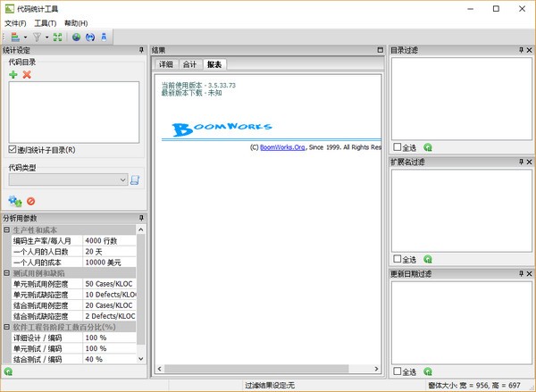Screen dimensions: 536x392
Task: Switch to the 合计 tab
Action: click(189, 64)
